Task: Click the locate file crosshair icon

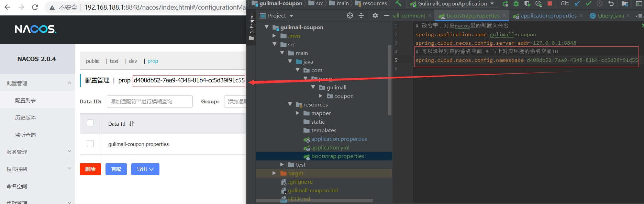Action: point(350,15)
